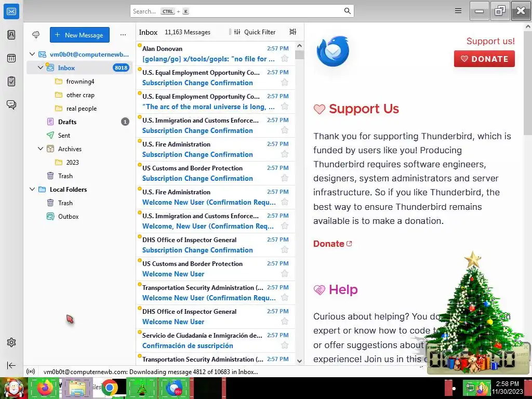Open US Customs "Welcome New User" message
532x399 pixels.
coord(216,269)
